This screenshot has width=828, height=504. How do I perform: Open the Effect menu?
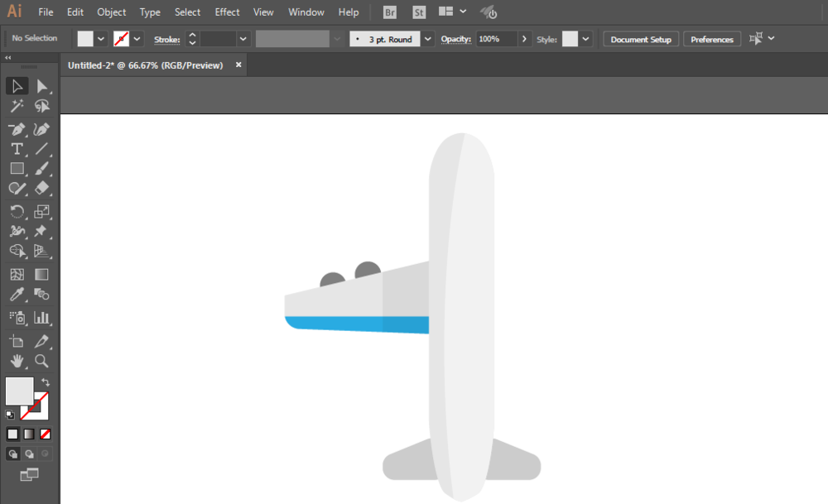227,12
